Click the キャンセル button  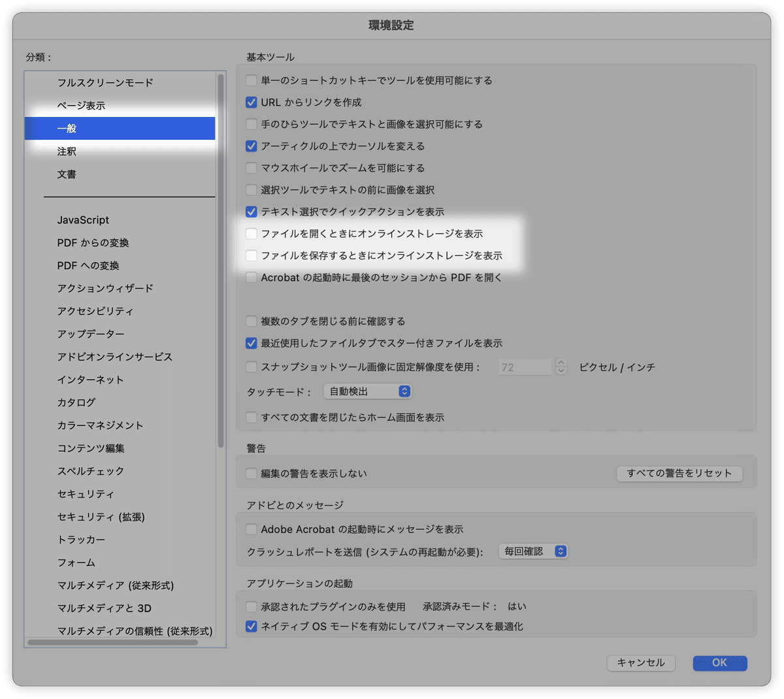pos(641,662)
